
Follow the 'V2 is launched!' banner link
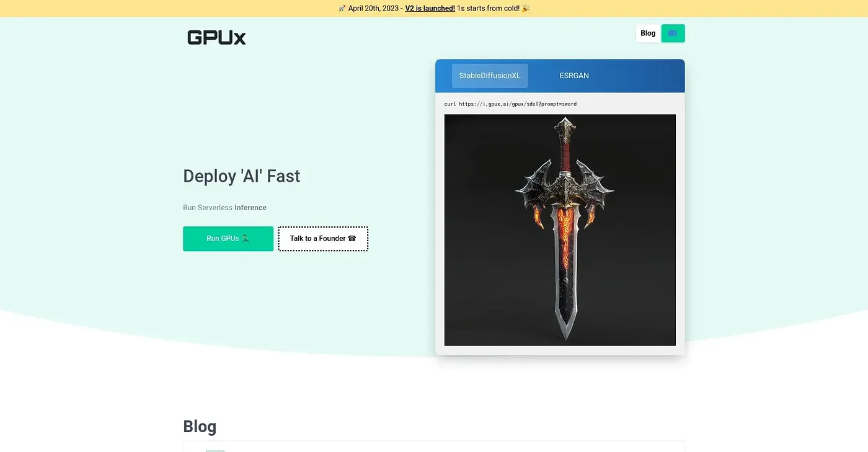click(430, 8)
